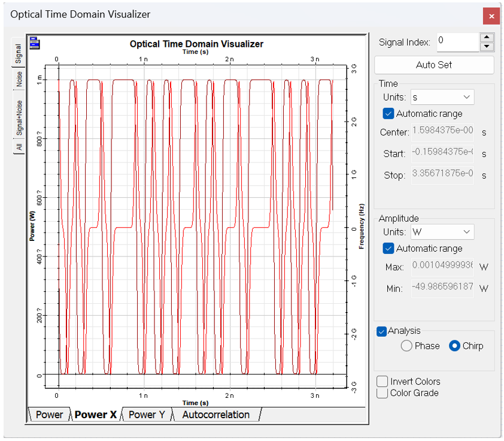504x441 pixels.
Task: Open the Autocorrelation tab
Action: (x=215, y=415)
